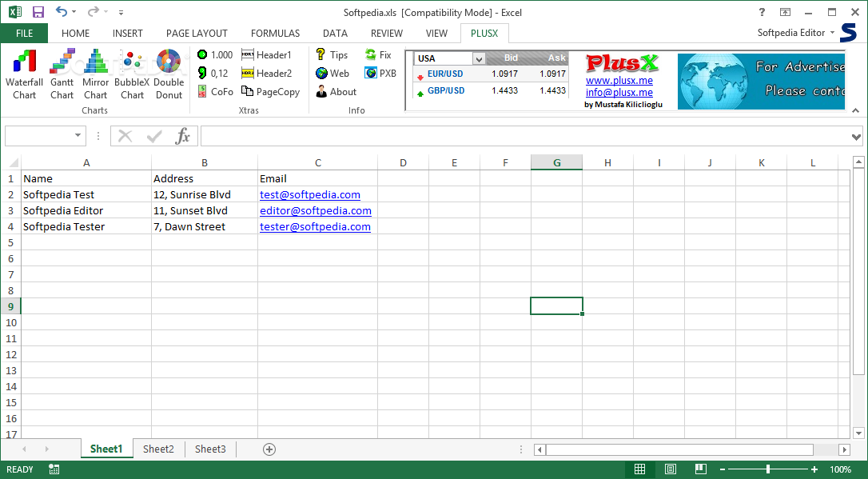Insert a Gantt Chart
Image resolution: width=868 pixels, height=479 pixels.
point(62,74)
